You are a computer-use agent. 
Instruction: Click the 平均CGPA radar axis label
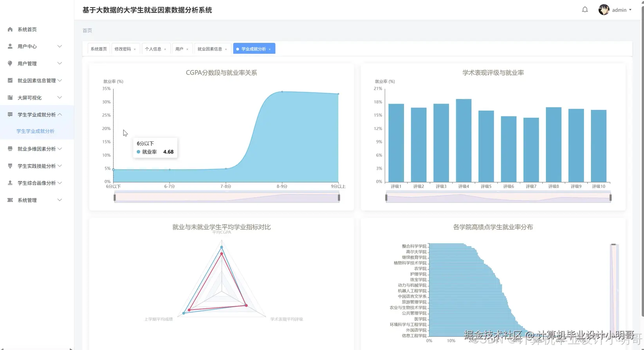pyautogui.click(x=222, y=232)
